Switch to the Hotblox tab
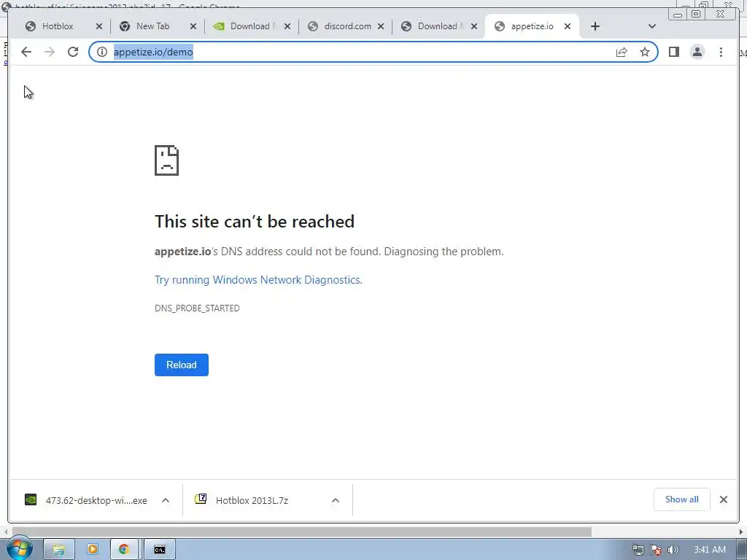The image size is (747, 560). coord(57,26)
